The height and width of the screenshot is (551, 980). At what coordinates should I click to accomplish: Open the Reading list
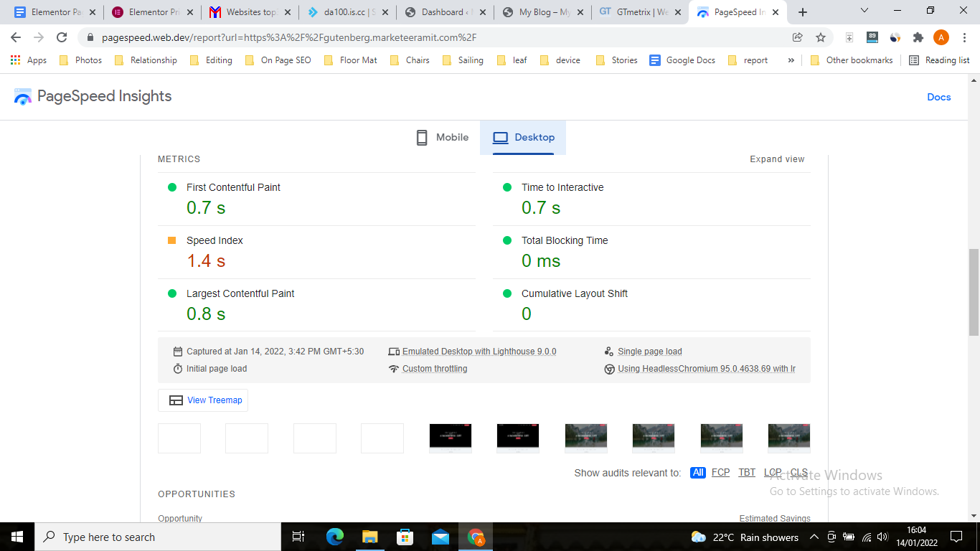(939, 60)
